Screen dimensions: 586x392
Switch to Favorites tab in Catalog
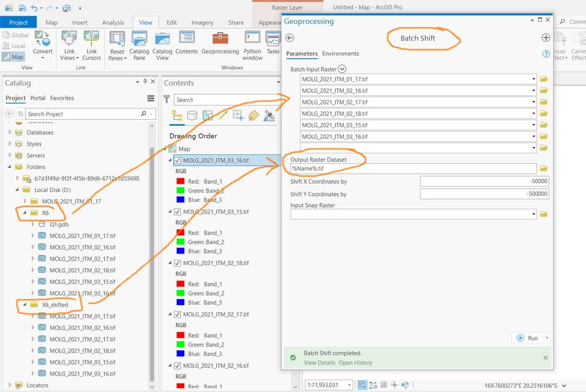(62, 98)
